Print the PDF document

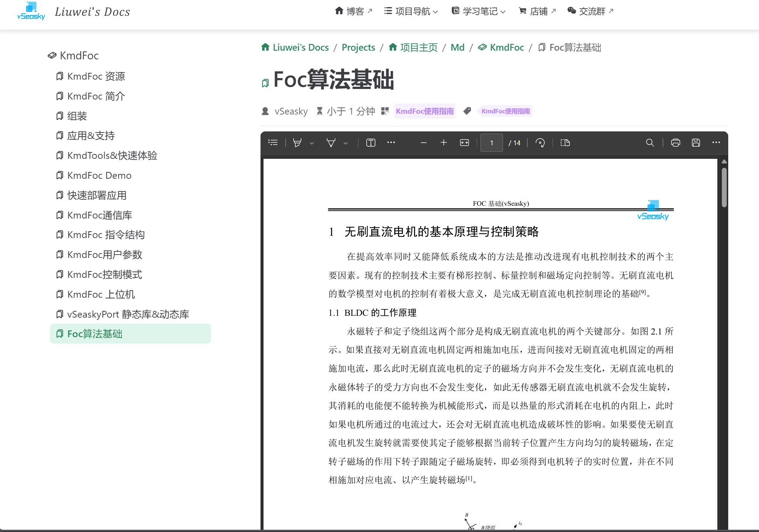coord(676,143)
